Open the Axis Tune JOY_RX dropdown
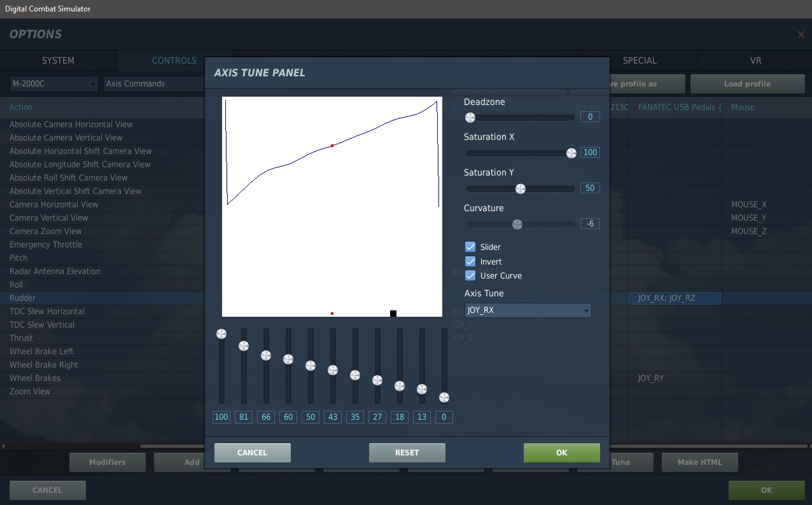Image resolution: width=812 pixels, height=505 pixels. pyautogui.click(x=528, y=310)
